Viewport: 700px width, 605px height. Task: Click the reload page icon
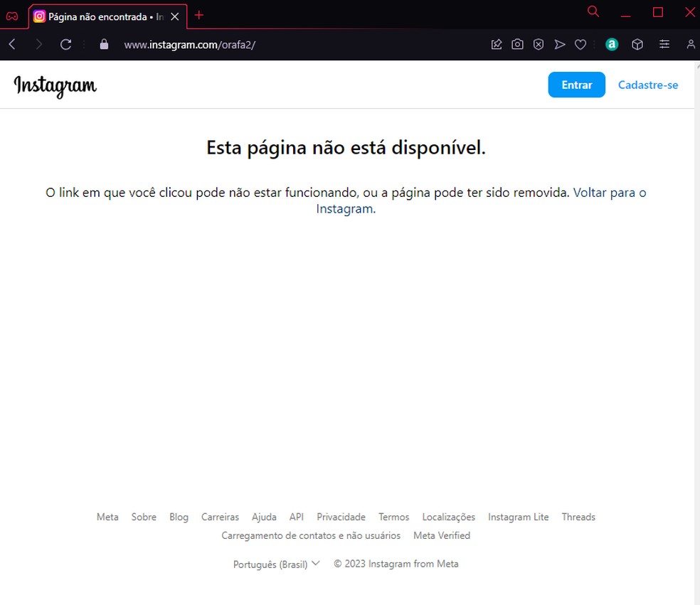pos(65,44)
